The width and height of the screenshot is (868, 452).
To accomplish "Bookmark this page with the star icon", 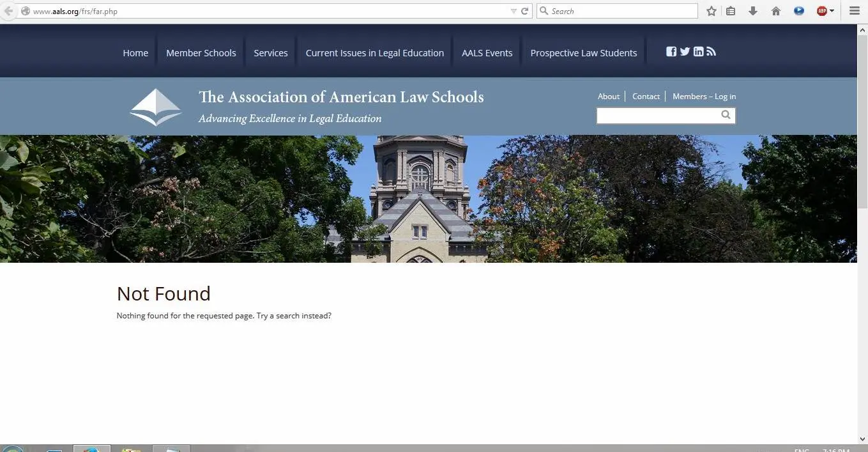I will click(x=712, y=11).
